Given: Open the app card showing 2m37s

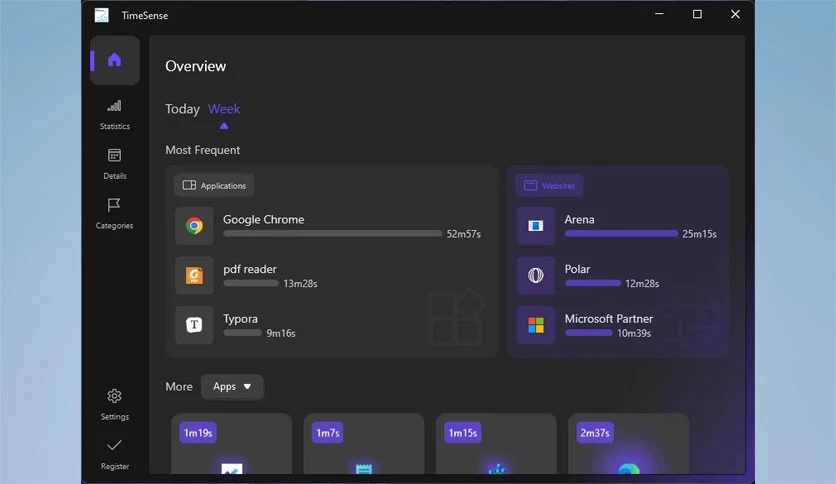Looking at the screenshot, I should [x=629, y=443].
